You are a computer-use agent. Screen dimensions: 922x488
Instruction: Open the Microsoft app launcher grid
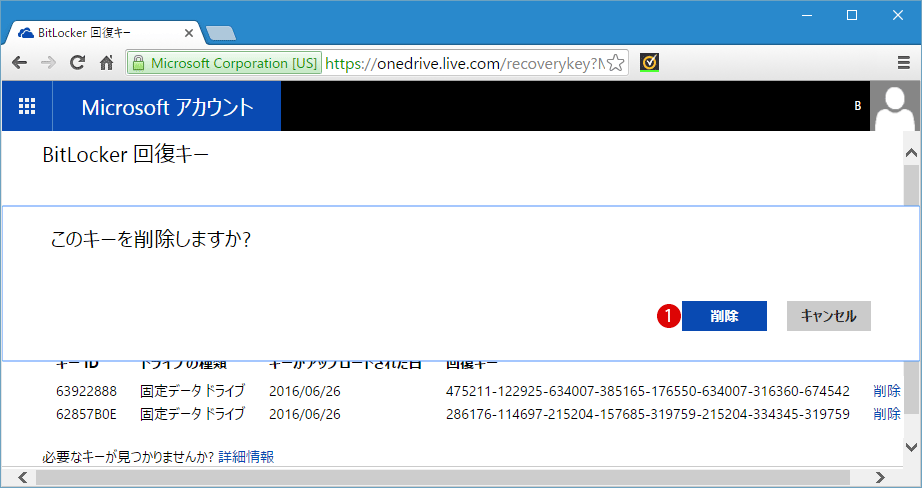(27, 106)
